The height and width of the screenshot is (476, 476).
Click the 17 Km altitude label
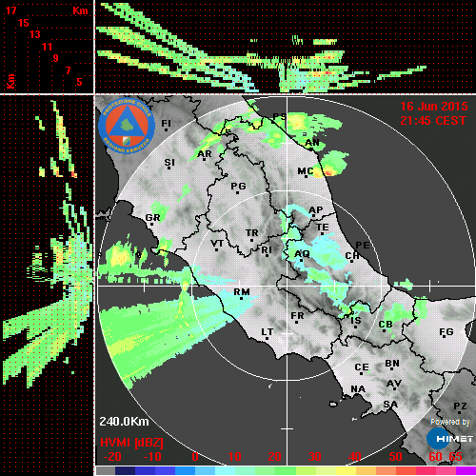tap(10, 10)
